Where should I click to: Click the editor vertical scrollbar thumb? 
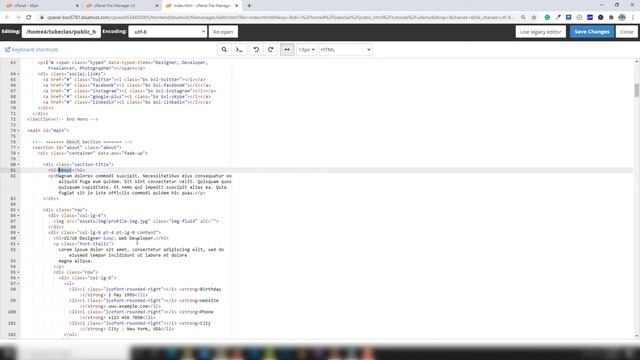tap(636, 90)
